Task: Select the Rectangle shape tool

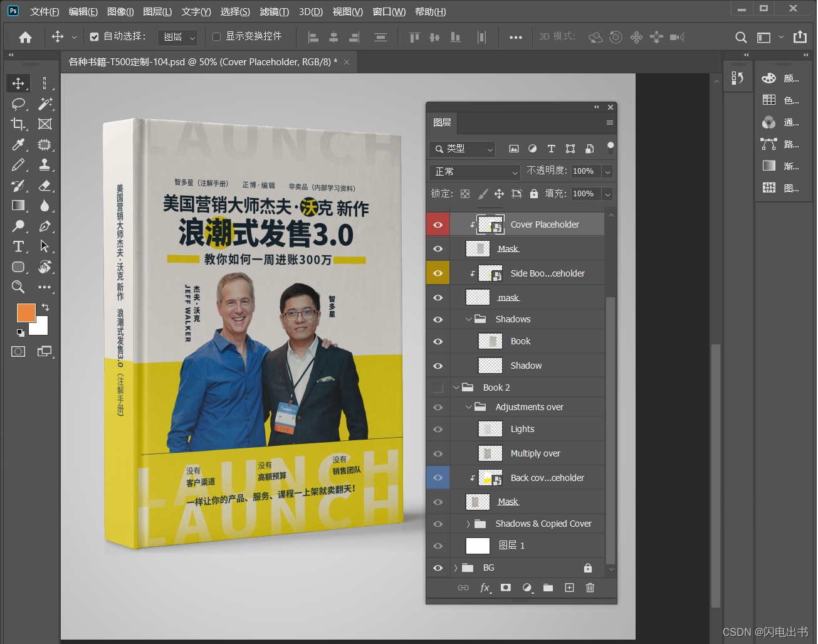Action: pyautogui.click(x=18, y=267)
